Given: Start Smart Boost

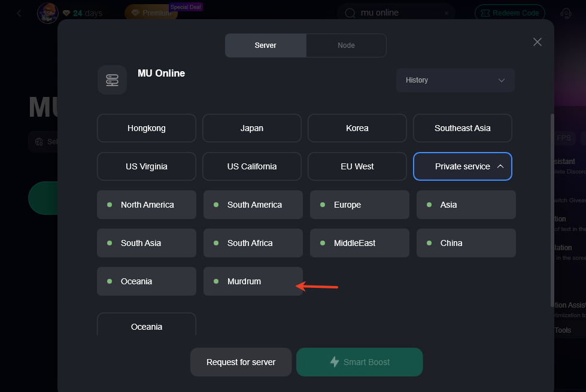Looking at the screenshot, I should [359, 362].
